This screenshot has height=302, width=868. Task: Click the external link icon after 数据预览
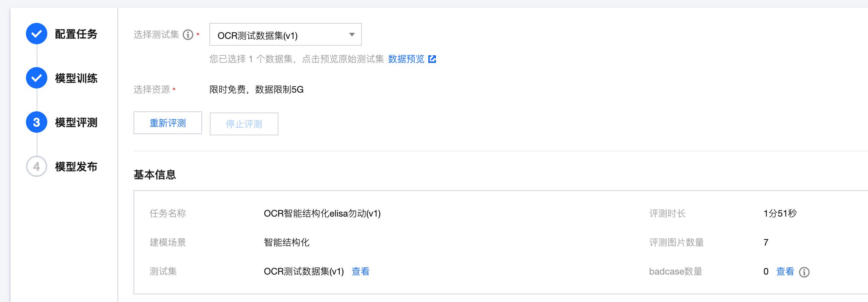[x=432, y=59]
